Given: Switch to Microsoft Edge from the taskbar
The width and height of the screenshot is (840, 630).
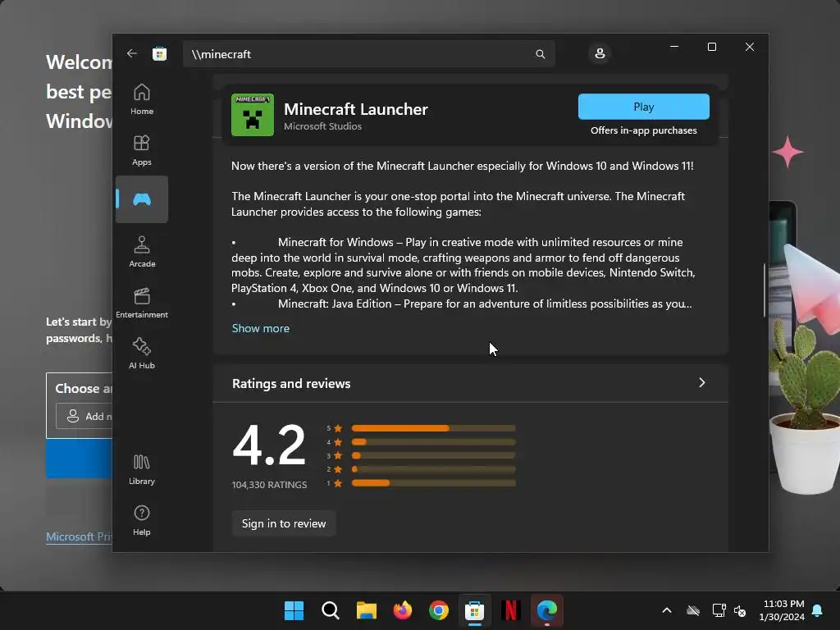Looking at the screenshot, I should coord(547,610).
